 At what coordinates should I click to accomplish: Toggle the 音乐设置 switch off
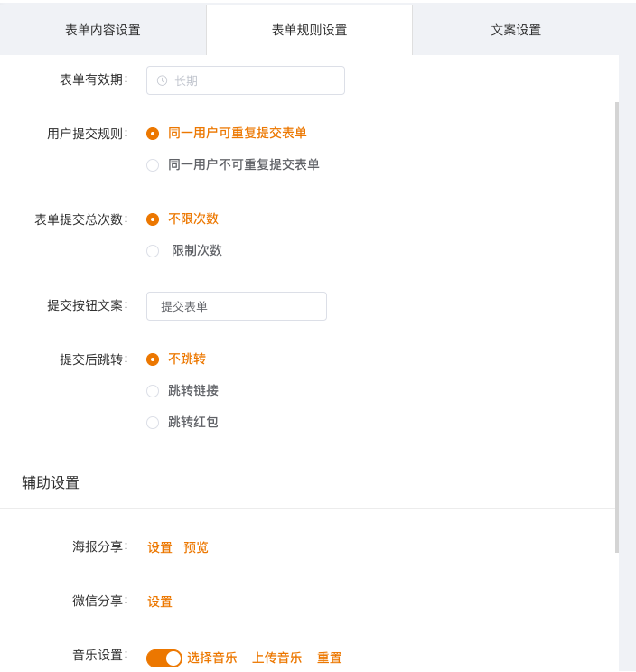pos(164,658)
